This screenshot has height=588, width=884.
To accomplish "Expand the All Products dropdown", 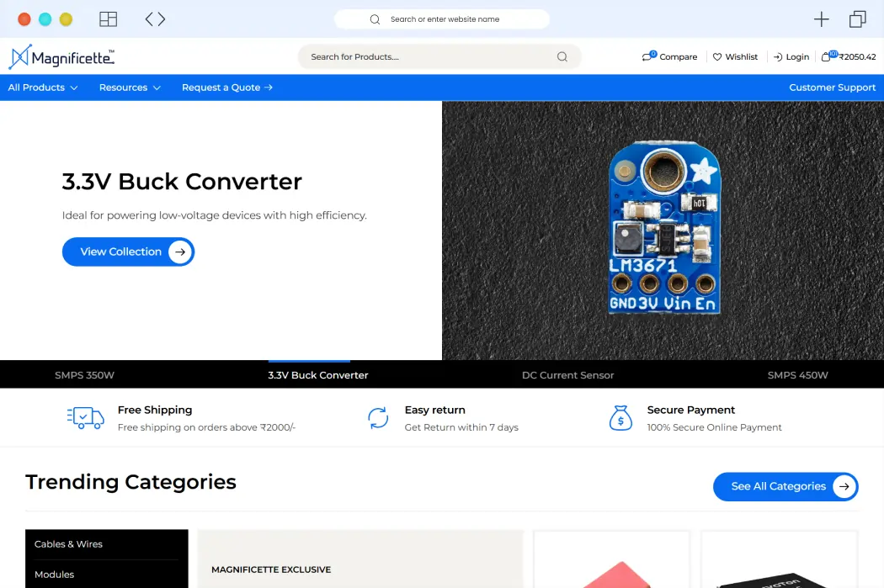I will click(43, 87).
